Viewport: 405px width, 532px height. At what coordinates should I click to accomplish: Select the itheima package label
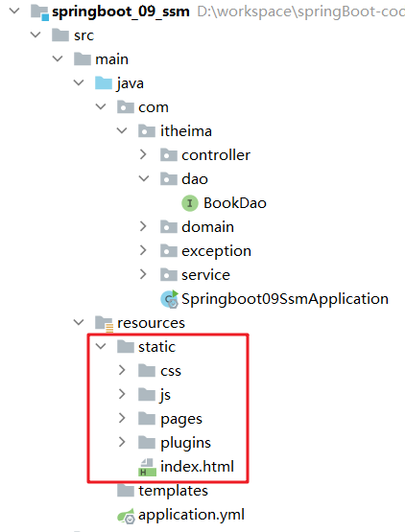pyautogui.click(x=186, y=131)
